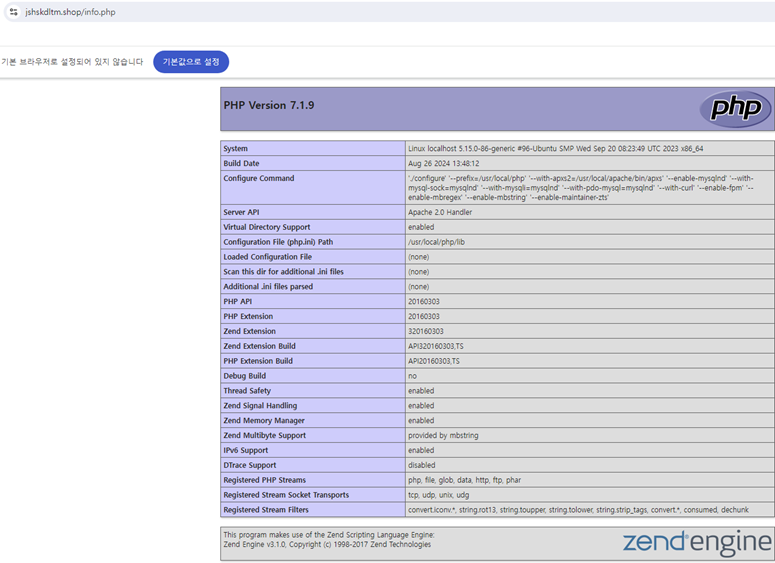The width and height of the screenshot is (775, 563).
Task: Click the Zend Engine logo
Action: 697,543
